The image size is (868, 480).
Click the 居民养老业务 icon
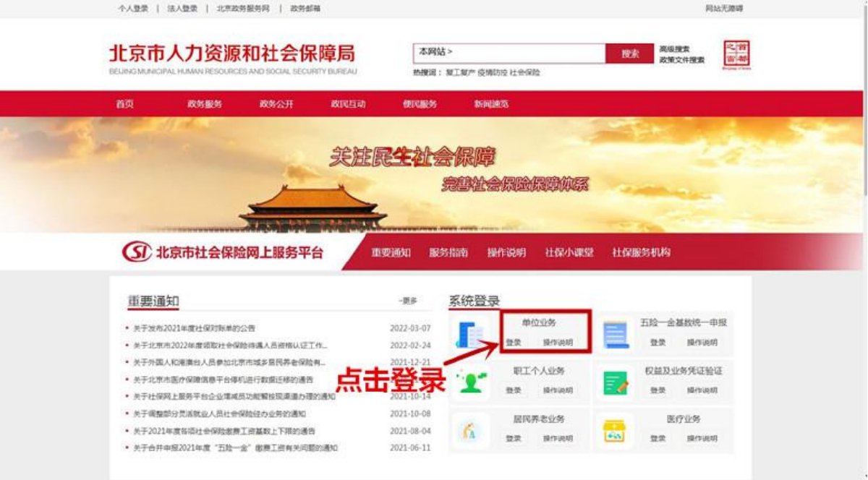470,431
